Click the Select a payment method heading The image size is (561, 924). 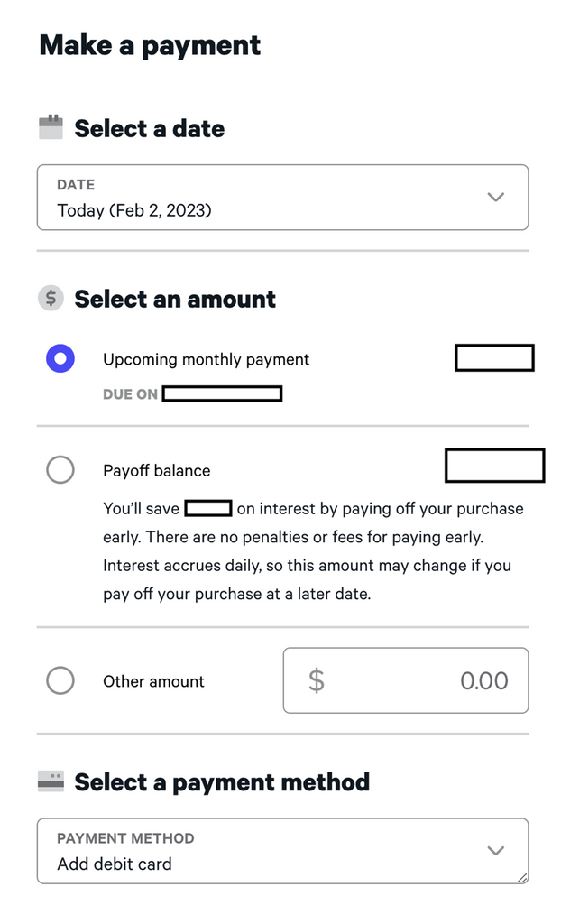pyautogui.click(x=222, y=781)
